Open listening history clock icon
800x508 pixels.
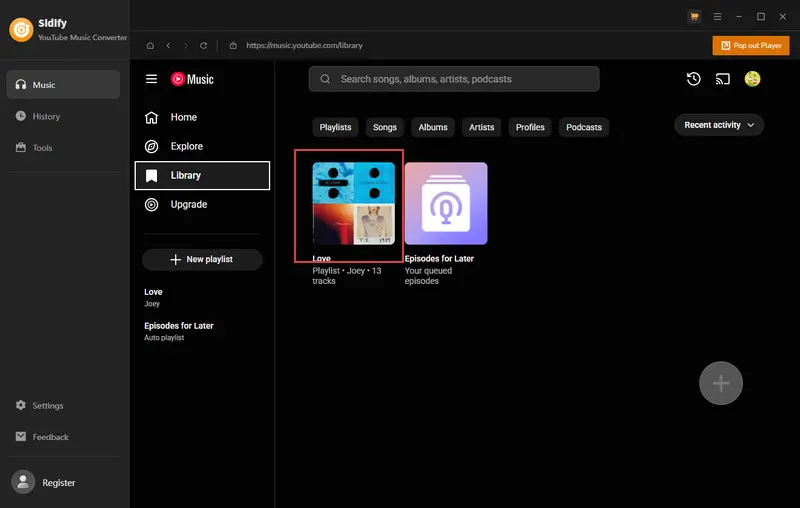point(693,79)
